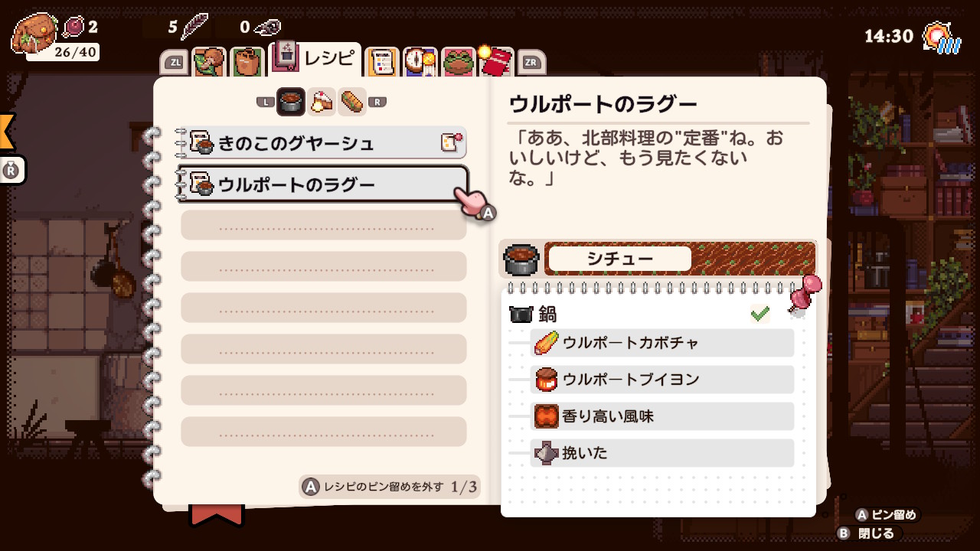980x551 pixels.
Task: Click the 閉じる close prompt
Action: [x=870, y=533]
